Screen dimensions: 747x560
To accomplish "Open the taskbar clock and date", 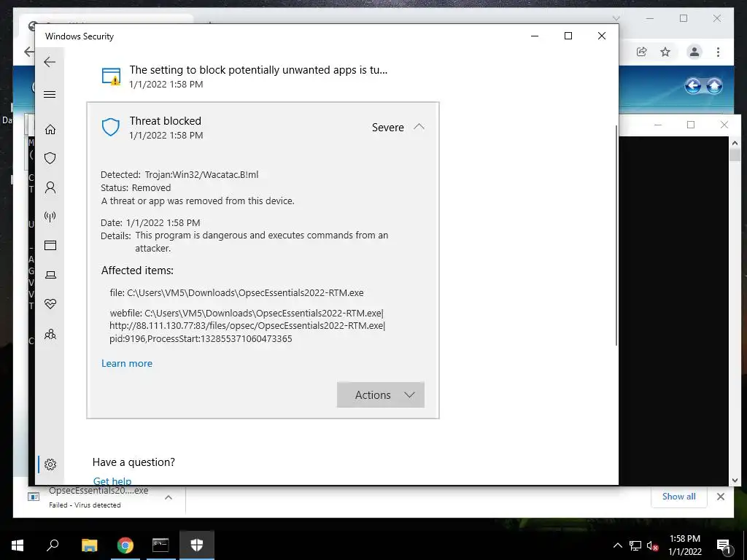I will [684, 545].
